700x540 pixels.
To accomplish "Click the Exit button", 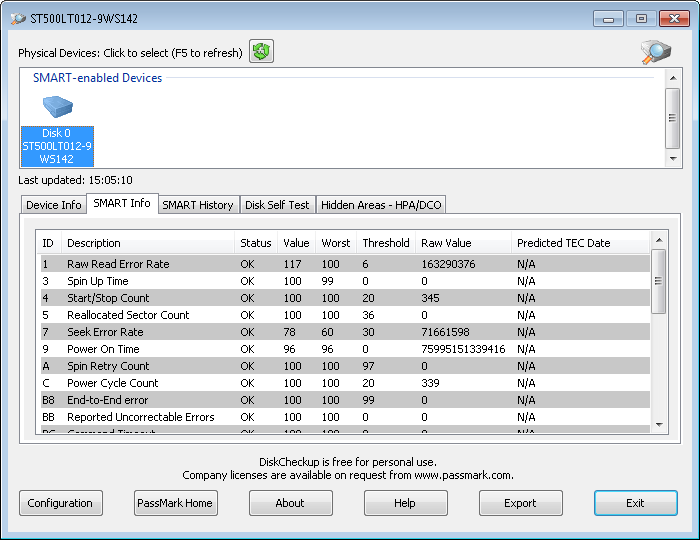I will 635,503.
